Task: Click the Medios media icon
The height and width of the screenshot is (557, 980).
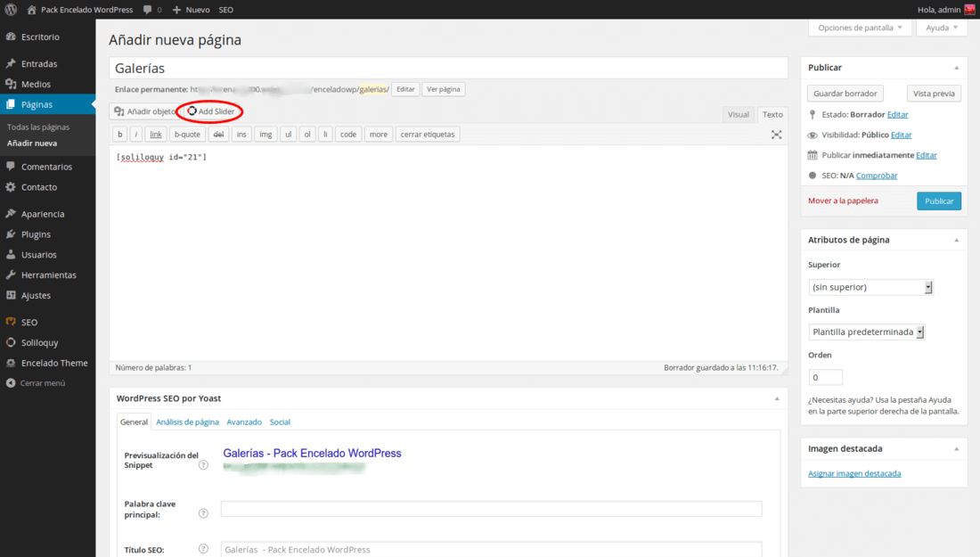Action: [11, 84]
